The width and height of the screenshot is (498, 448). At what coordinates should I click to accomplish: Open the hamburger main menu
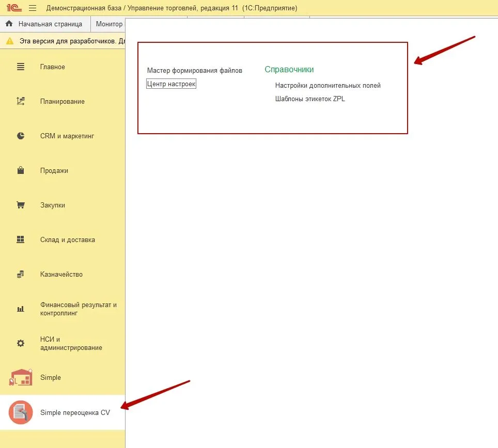pos(33,8)
